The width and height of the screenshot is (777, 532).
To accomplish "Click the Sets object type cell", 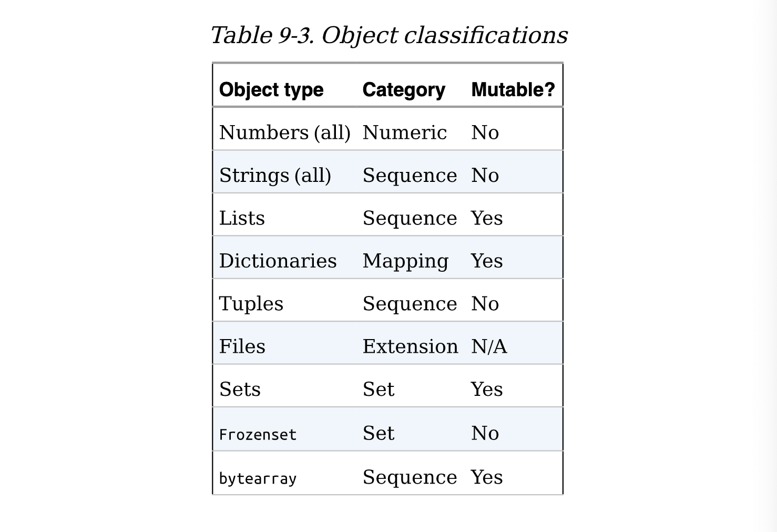I will pos(240,389).
